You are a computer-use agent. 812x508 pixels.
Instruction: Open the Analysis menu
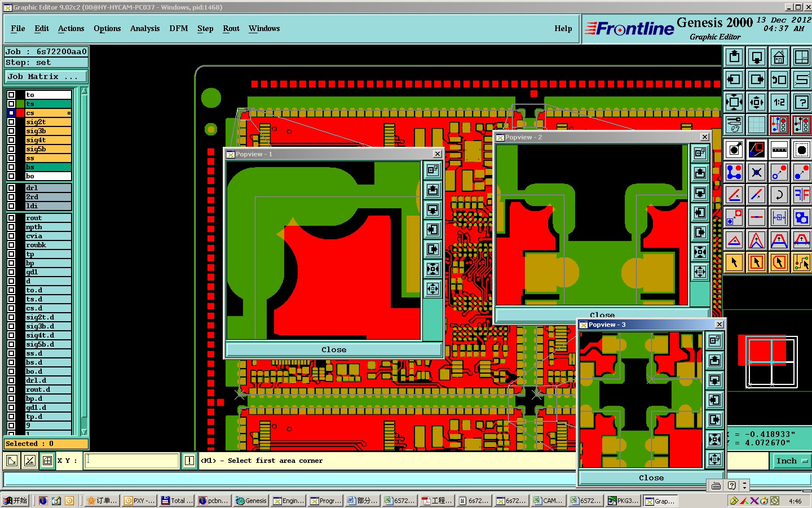[x=145, y=28]
